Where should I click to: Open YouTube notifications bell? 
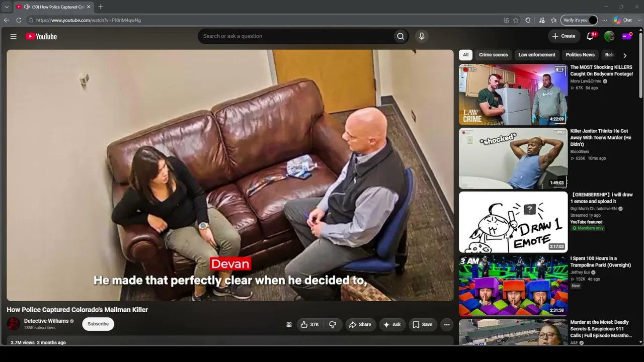(x=591, y=36)
